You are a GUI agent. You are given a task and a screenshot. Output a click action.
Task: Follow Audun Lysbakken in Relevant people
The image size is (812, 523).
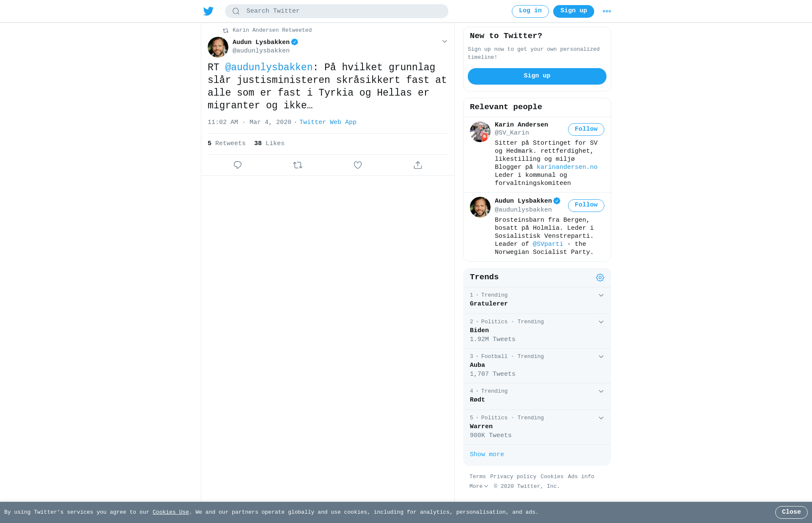tap(586, 205)
